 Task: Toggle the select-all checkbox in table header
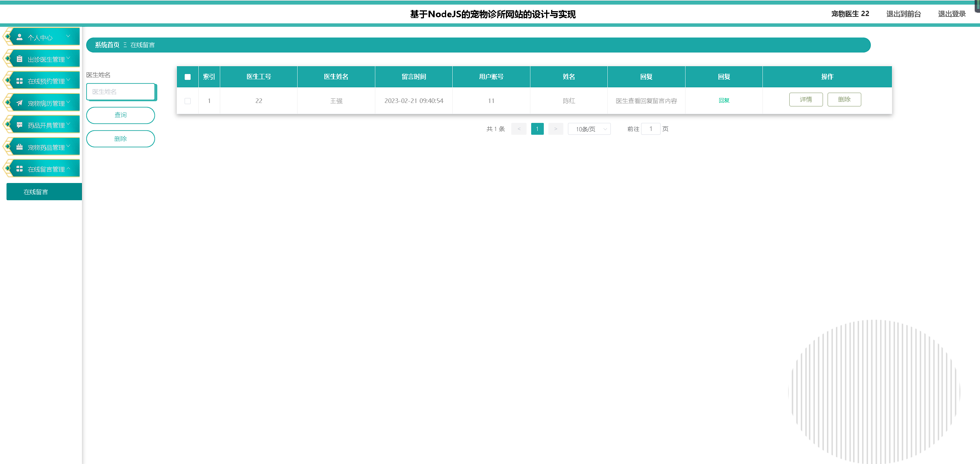click(188, 77)
